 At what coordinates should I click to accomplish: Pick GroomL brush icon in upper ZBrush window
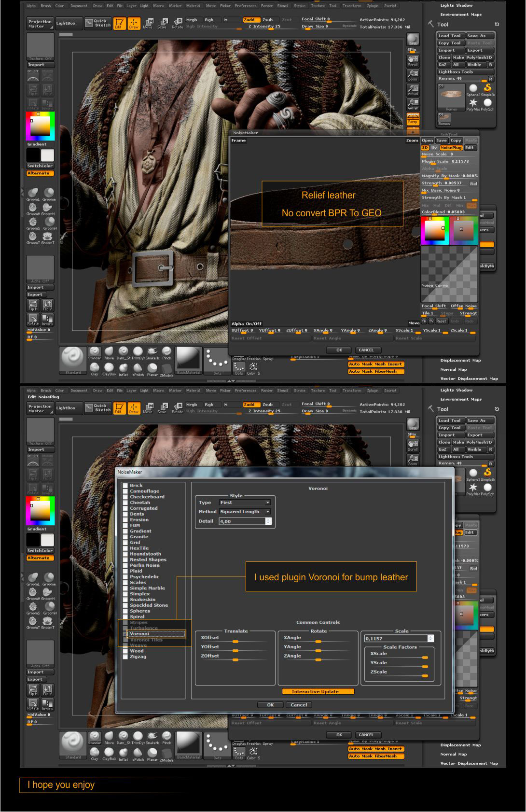click(33, 195)
